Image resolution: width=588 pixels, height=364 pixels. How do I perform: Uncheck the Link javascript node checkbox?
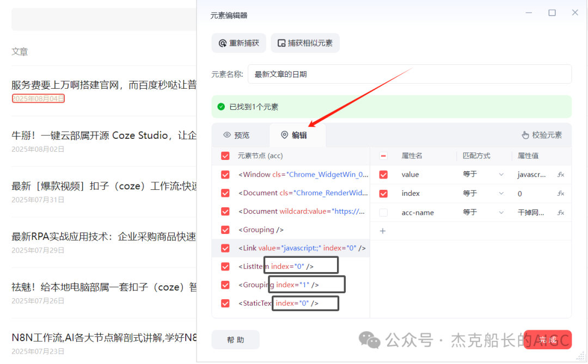[x=225, y=248]
